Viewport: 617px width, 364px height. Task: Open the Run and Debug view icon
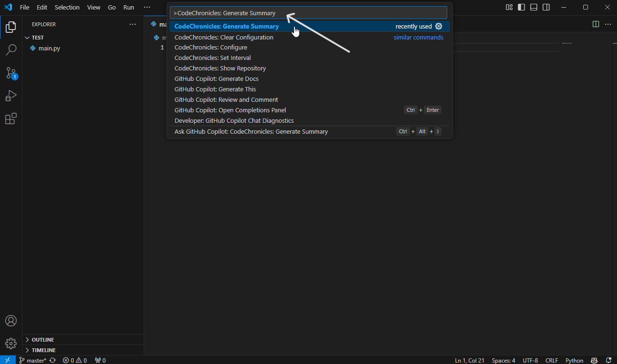[11, 96]
